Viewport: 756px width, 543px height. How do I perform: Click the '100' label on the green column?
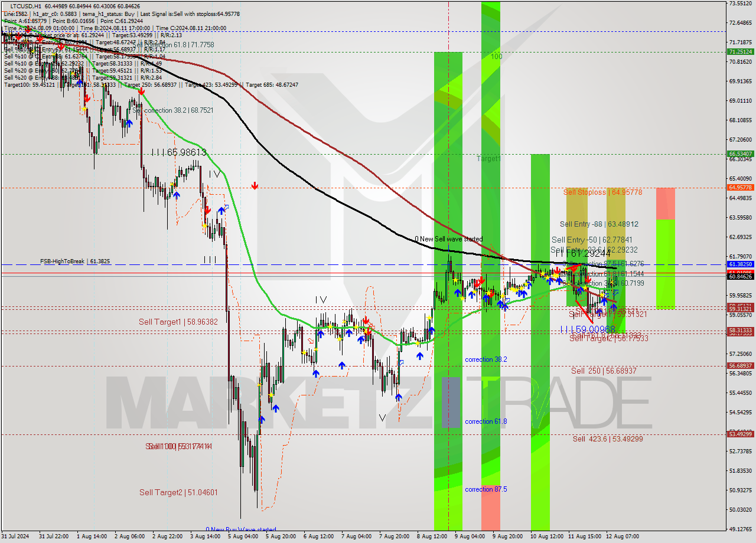tap(496, 57)
